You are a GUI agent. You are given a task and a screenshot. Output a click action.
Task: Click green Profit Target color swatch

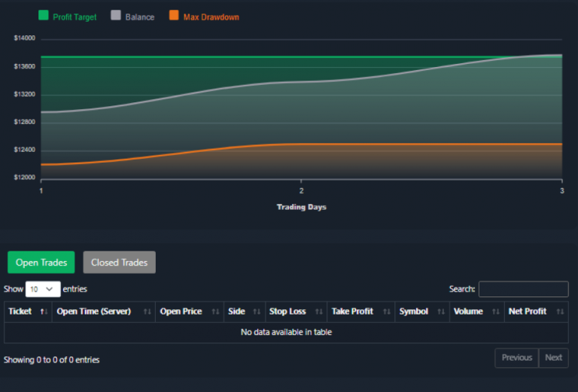[43, 16]
